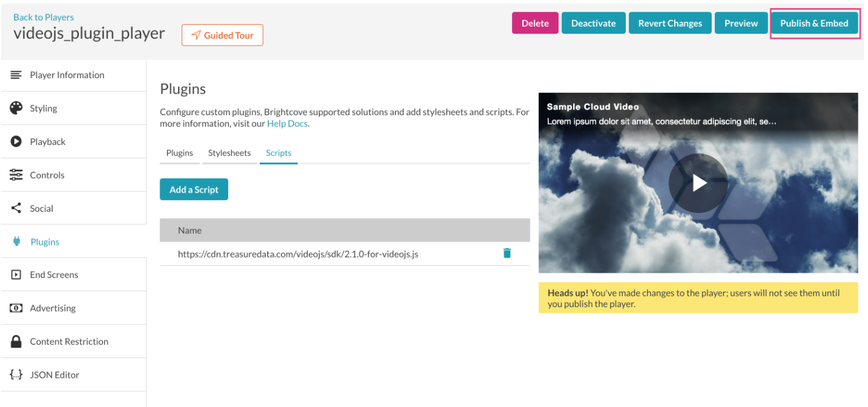Start the Guided Tour

(222, 35)
